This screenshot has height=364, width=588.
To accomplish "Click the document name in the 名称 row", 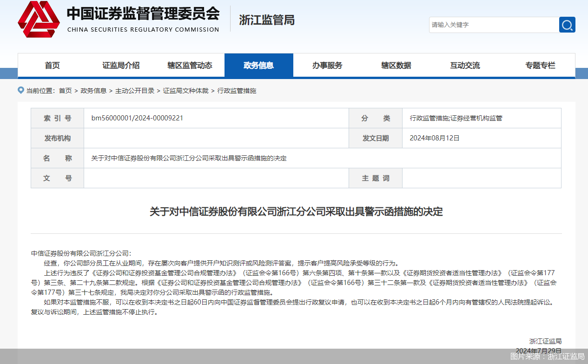I will coord(189,158).
